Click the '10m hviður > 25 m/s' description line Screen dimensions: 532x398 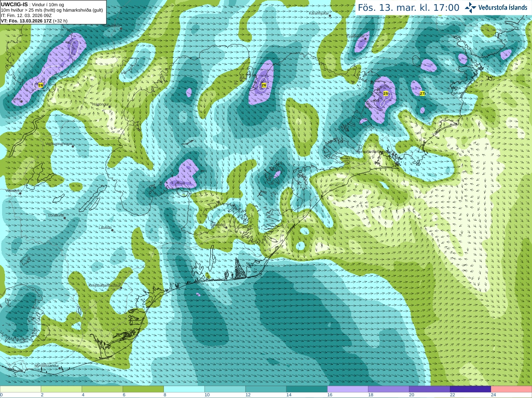click(52, 10)
